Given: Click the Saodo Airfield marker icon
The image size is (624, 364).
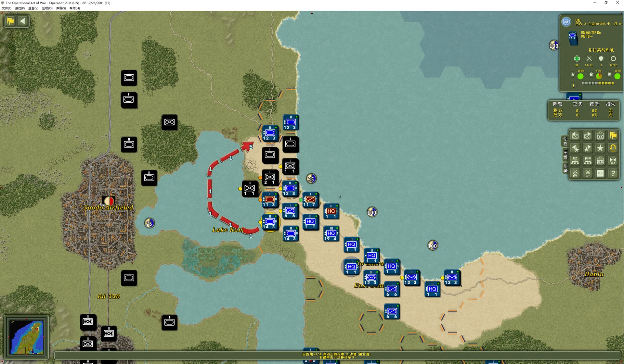Looking at the screenshot, I should (x=108, y=201).
